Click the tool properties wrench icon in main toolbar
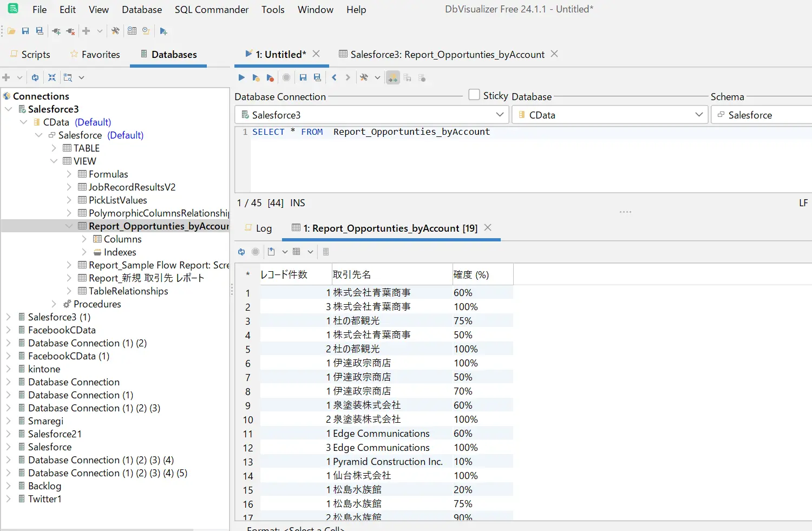Image resolution: width=812 pixels, height=531 pixels. pos(115,31)
